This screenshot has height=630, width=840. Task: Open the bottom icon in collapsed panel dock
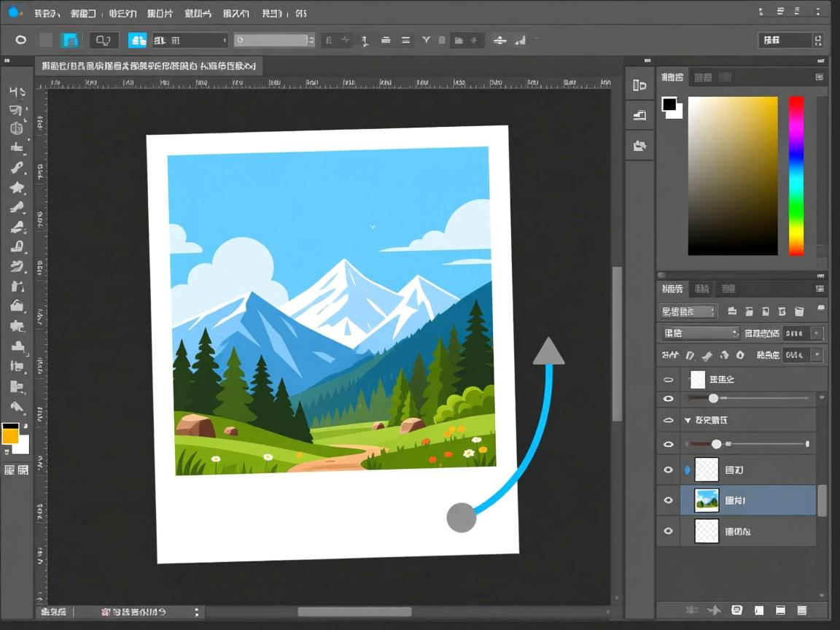639,145
